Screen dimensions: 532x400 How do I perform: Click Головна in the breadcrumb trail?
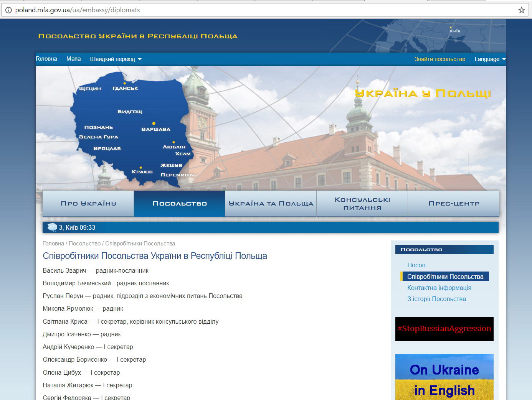(53, 244)
